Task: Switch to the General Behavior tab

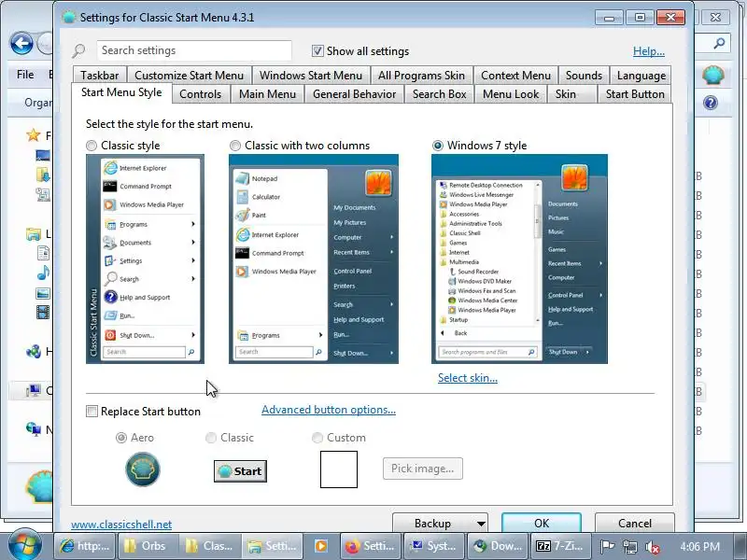Action: [354, 94]
